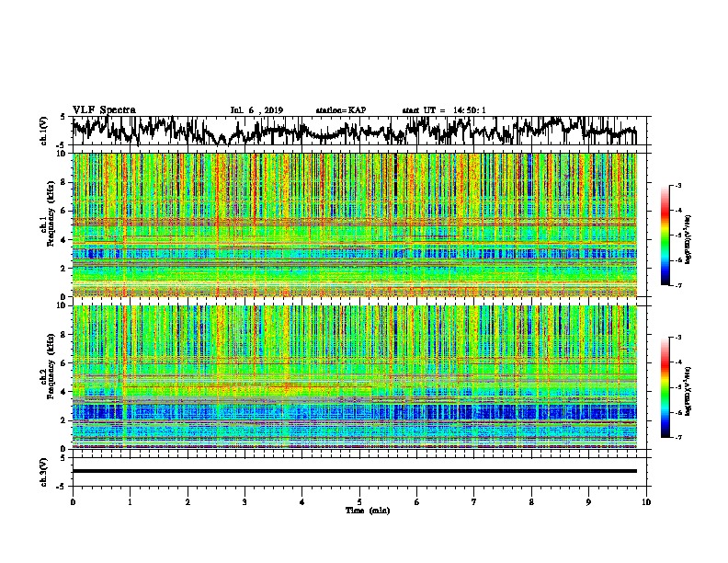Screen dimensions: 728x563
Task: Click inside the ch.2 spectrogram panel
Action: coord(354,377)
